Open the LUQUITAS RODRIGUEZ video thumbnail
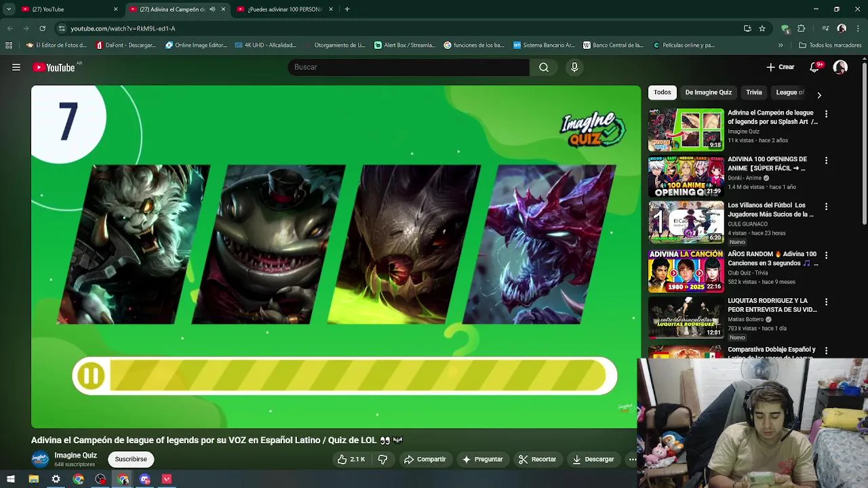 click(686, 317)
